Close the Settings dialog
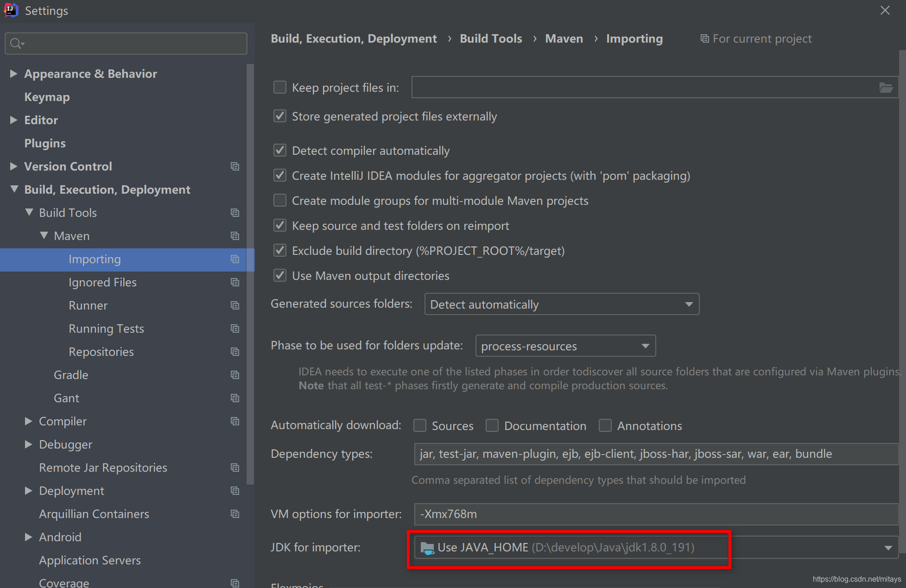The height and width of the screenshot is (588, 906). pyautogui.click(x=885, y=10)
